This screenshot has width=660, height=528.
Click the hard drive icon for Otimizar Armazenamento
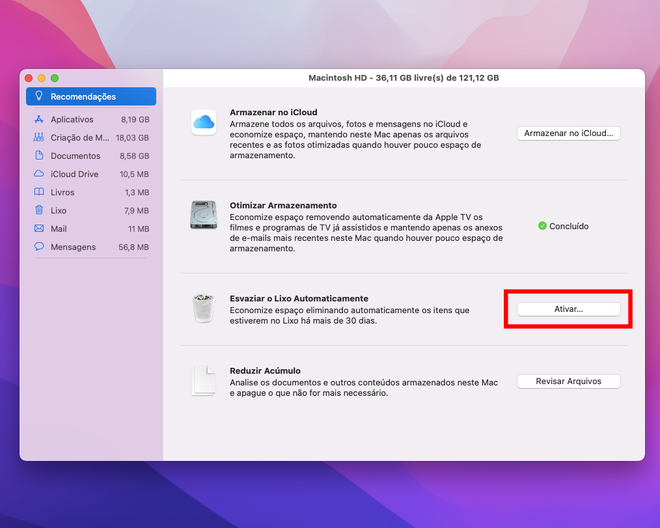[x=204, y=215]
